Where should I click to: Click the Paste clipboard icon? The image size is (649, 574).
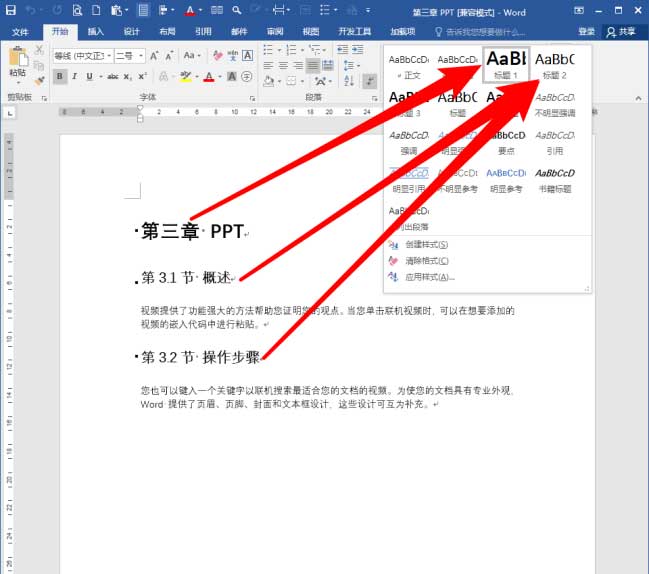[18, 57]
